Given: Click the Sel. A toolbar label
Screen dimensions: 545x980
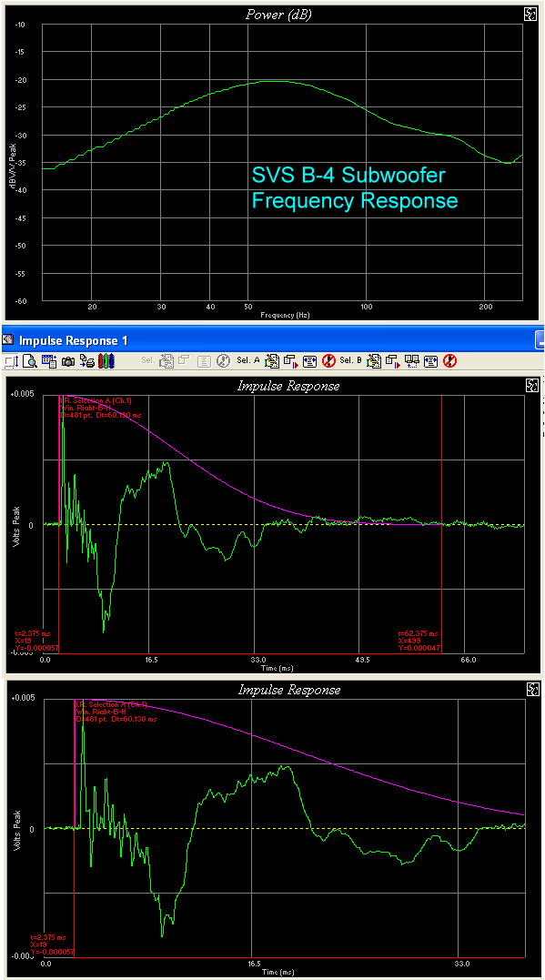Looking at the screenshot, I should [248, 360].
